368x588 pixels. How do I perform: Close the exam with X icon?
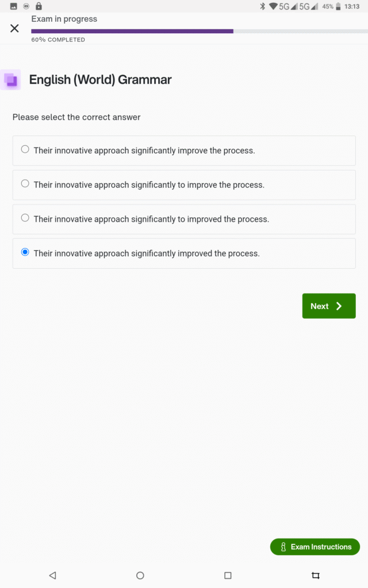point(14,28)
